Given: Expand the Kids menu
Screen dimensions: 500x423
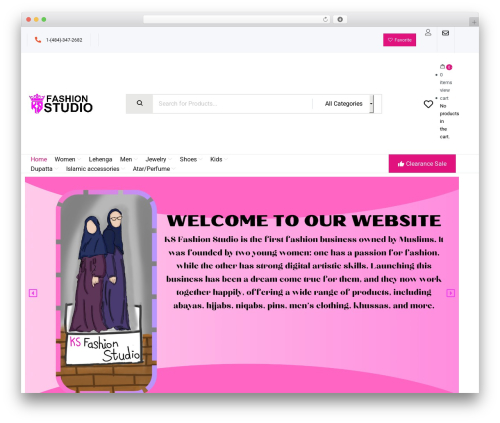Looking at the screenshot, I should click(x=219, y=159).
